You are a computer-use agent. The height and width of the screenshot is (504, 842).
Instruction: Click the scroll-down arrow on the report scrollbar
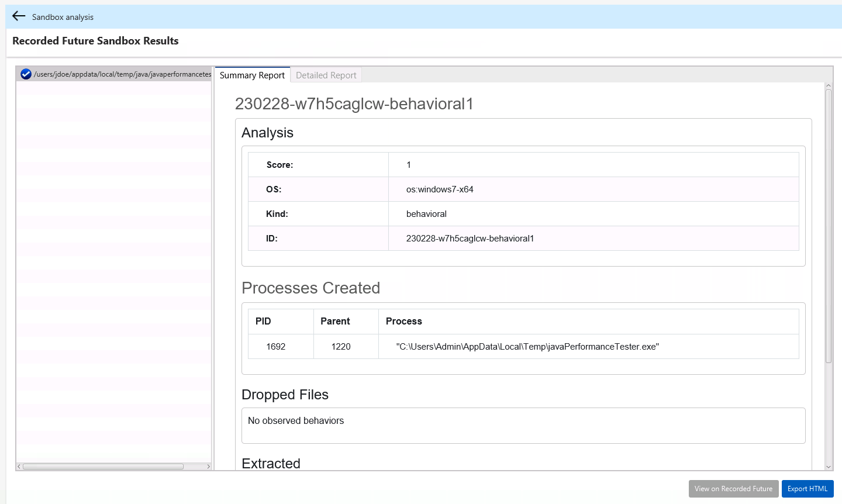(829, 467)
